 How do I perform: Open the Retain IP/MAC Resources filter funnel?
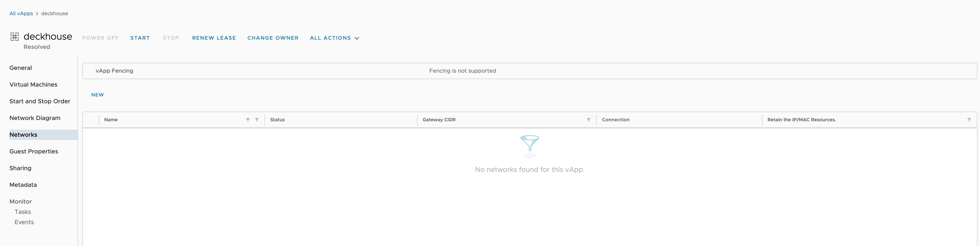pos(969,119)
